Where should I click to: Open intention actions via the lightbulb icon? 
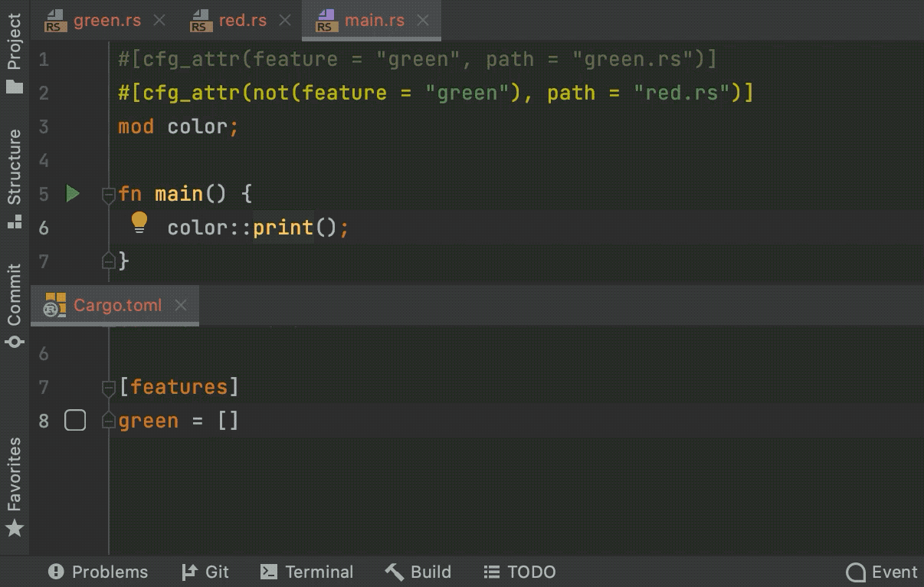[139, 222]
